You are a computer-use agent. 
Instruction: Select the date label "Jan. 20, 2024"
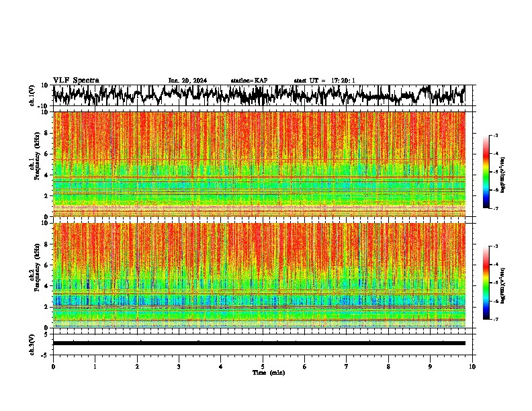(187, 81)
